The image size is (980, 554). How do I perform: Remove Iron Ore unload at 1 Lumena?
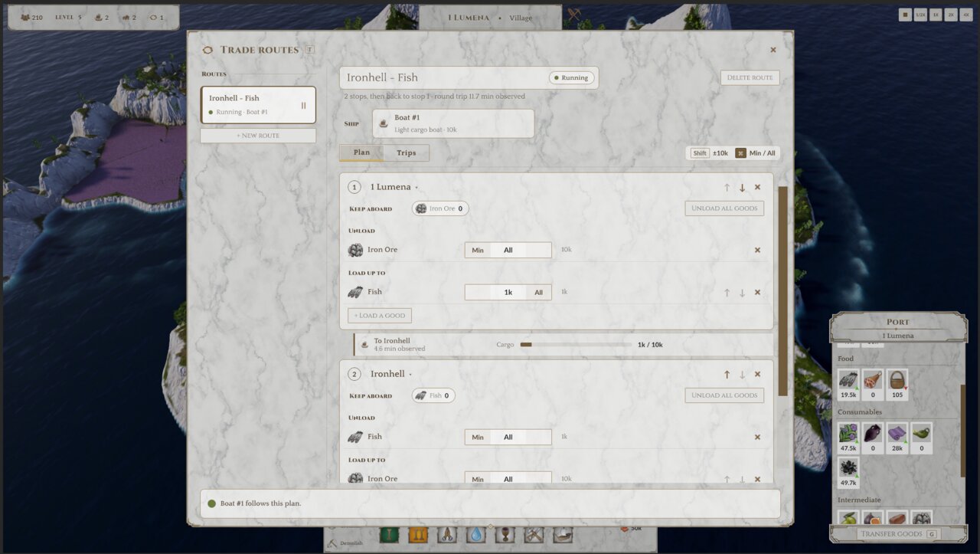(x=757, y=250)
